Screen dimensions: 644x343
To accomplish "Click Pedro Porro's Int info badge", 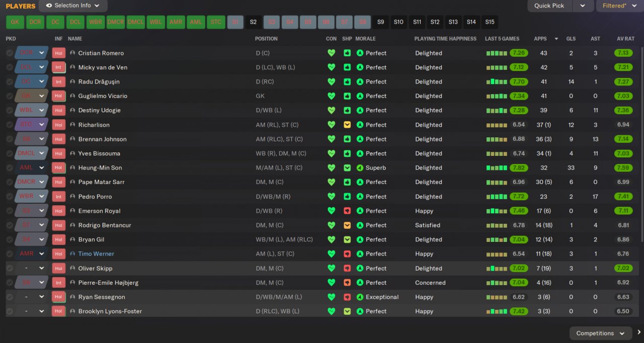I will coord(58,197).
